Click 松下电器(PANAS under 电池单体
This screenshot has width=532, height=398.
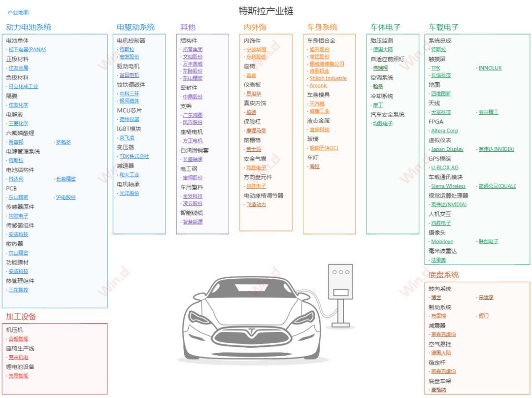(27, 50)
